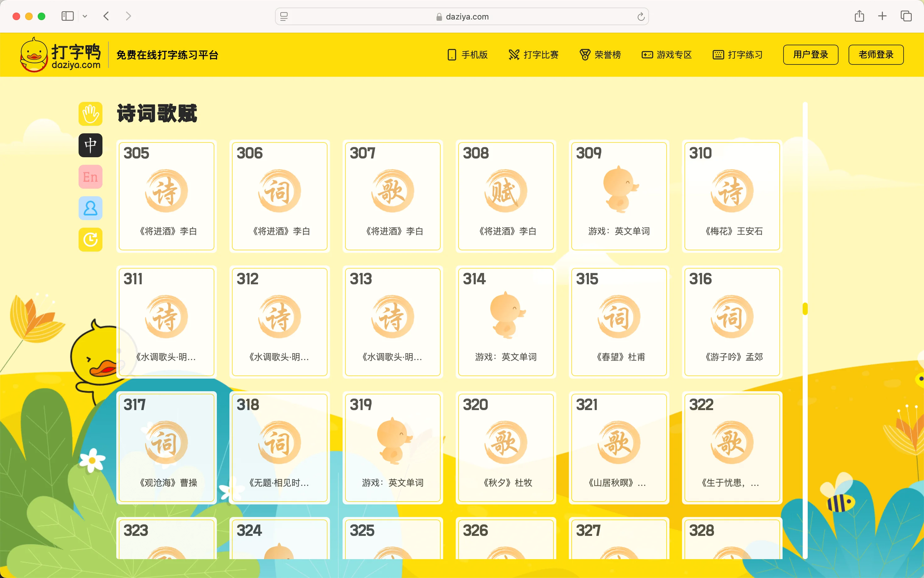Open the 手机版 menu item
The image size is (924, 578).
click(x=468, y=55)
